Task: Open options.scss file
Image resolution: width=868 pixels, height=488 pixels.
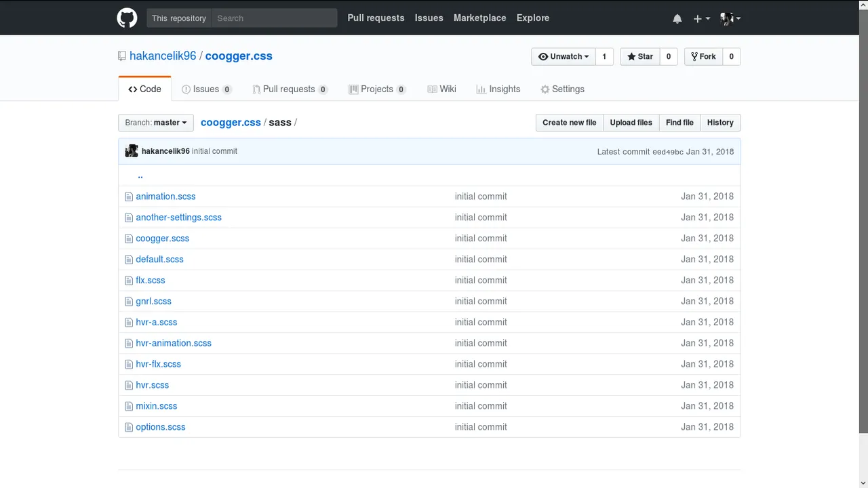Action: point(160,428)
